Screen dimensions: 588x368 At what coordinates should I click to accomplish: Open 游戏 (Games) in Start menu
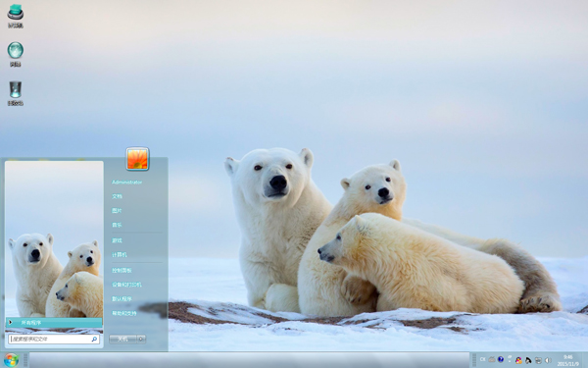[x=117, y=240]
